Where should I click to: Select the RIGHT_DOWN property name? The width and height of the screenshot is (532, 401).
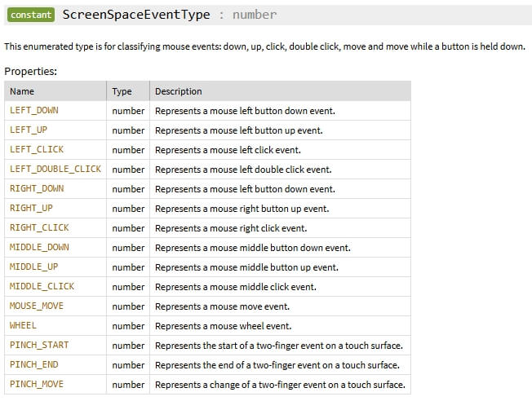[37, 188]
